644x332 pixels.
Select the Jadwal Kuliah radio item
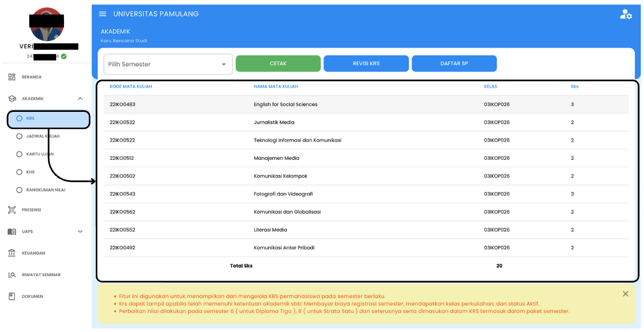[19, 136]
